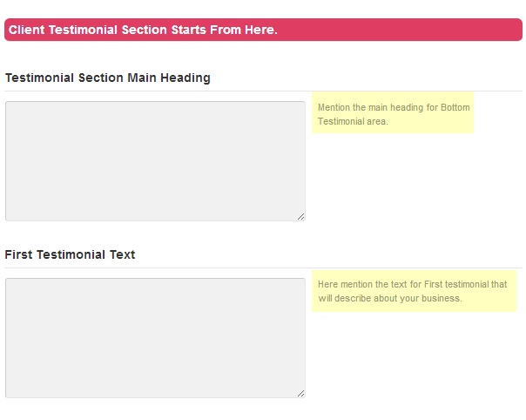Click the resize grip of Main Heading textarea

[301, 217]
